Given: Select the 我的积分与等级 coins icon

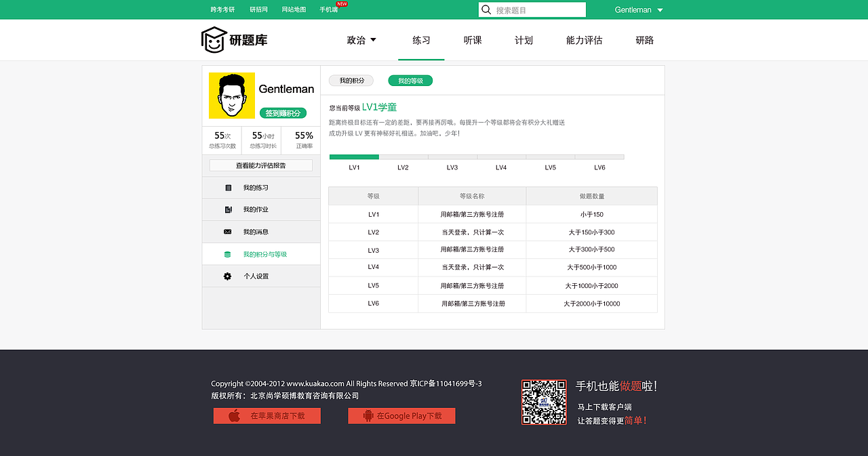Looking at the screenshot, I should [229, 254].
